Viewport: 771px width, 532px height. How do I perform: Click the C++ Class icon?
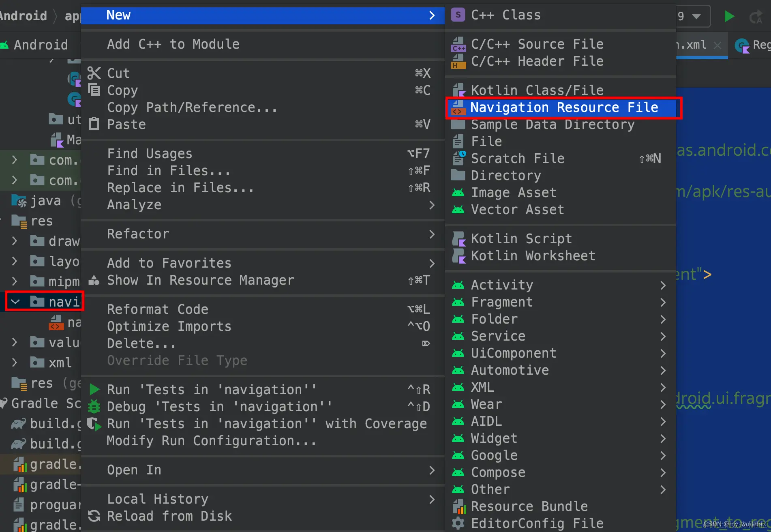458,15
